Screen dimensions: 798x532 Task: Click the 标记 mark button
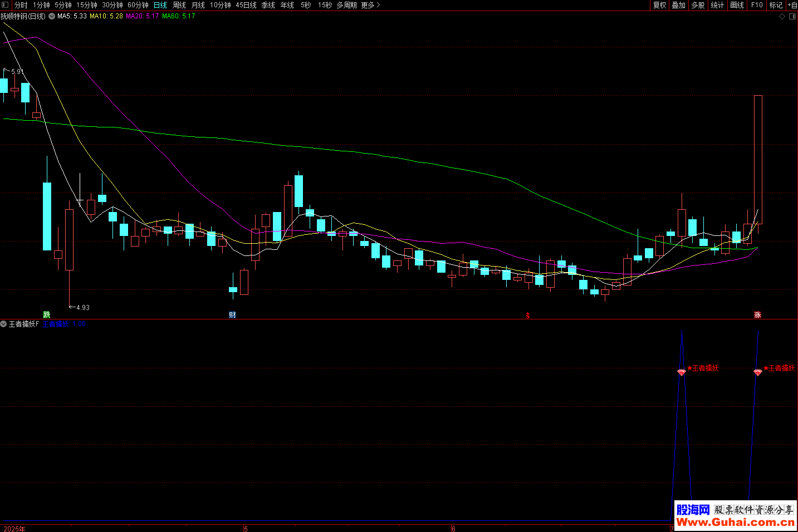[x=776, y=5]
